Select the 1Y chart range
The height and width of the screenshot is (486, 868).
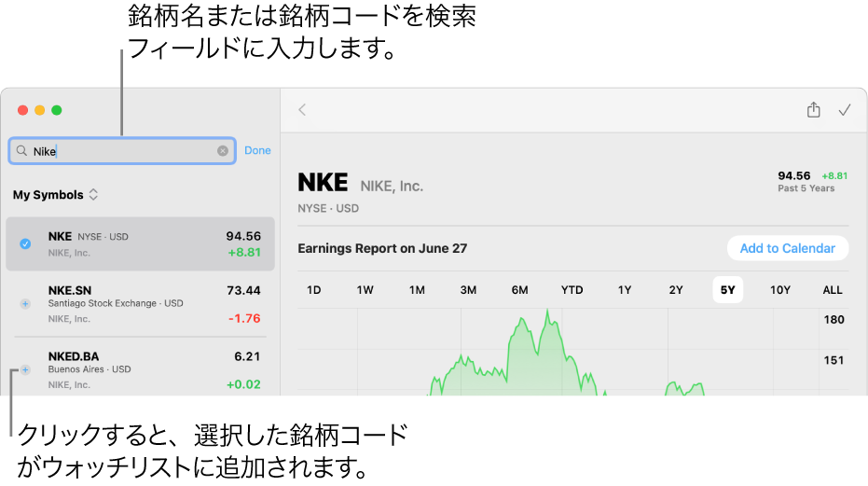625,290
